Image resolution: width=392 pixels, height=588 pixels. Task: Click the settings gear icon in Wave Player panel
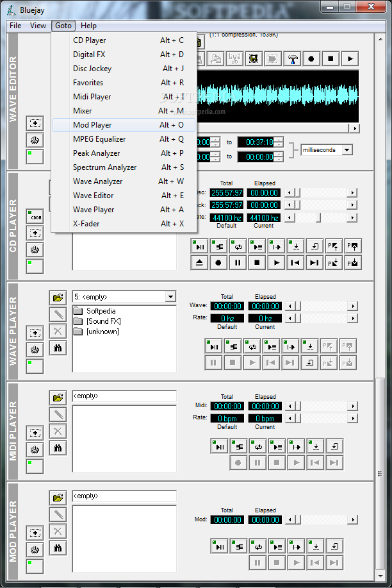(x=35, y=349)
